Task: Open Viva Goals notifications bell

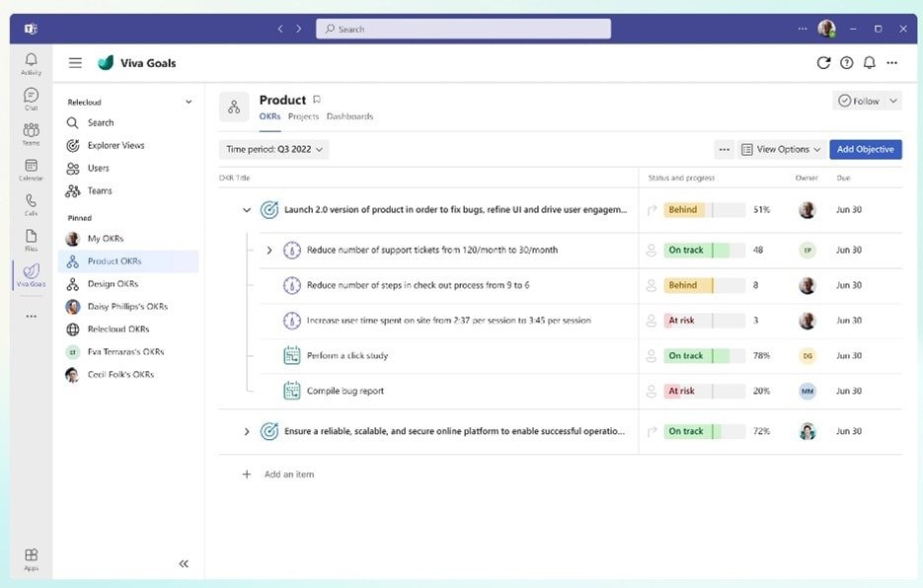Action: (x=870, y=63)
